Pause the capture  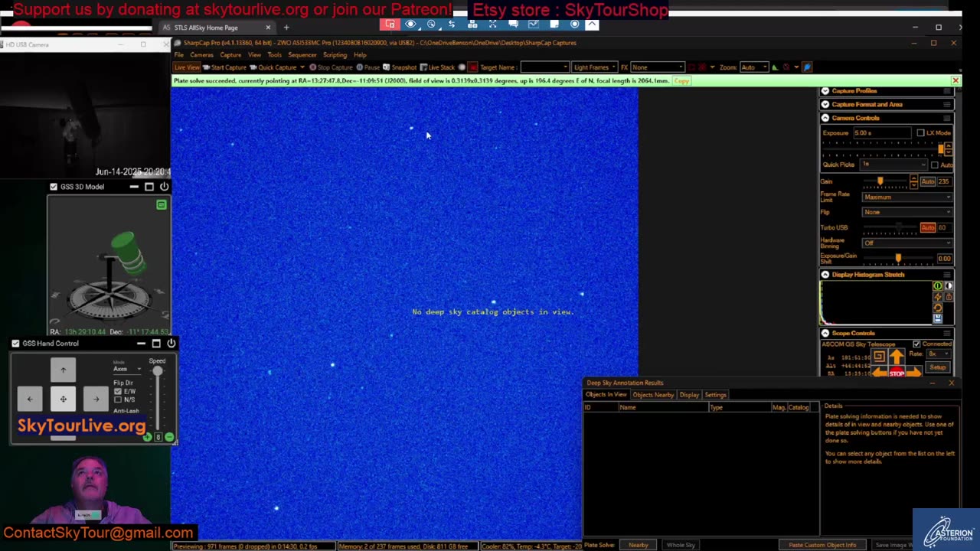pos(368,67)
